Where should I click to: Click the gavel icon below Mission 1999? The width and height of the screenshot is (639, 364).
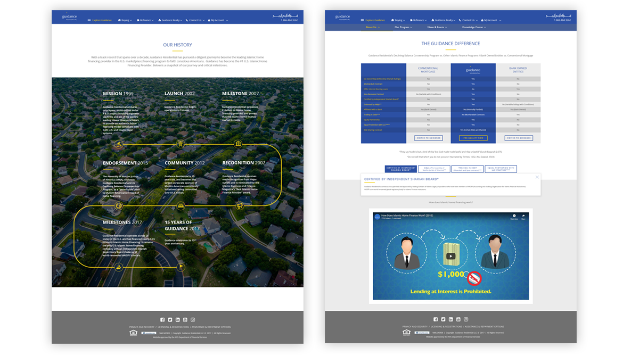click(119, 144)
